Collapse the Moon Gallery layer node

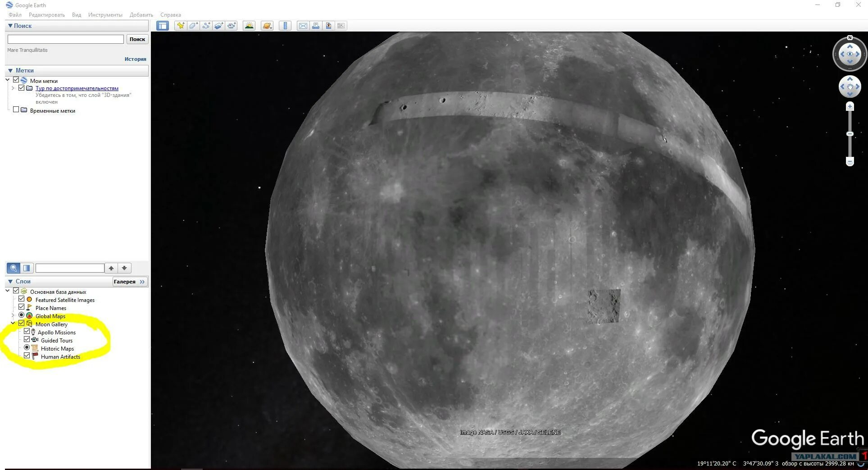13,324
